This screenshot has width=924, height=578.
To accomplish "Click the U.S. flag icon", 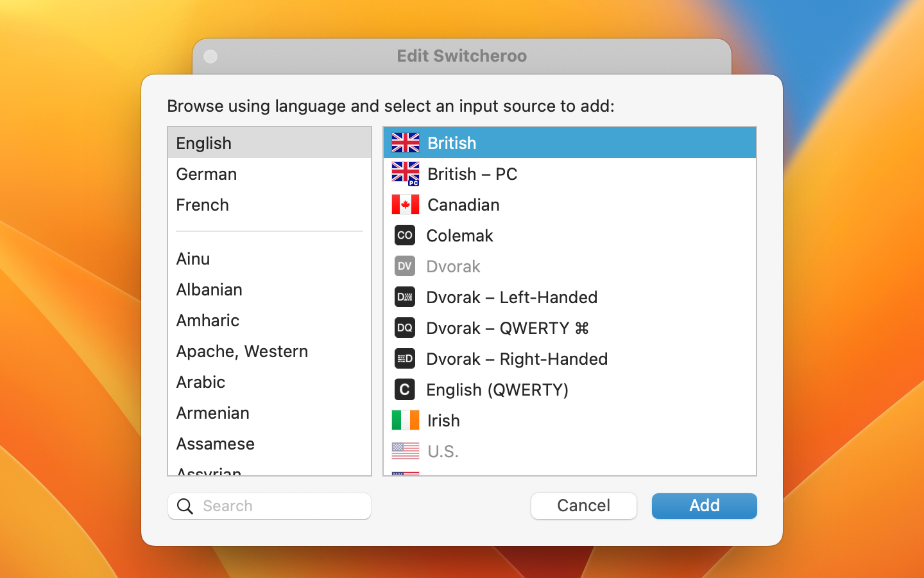I will click(x=406, y=451).
